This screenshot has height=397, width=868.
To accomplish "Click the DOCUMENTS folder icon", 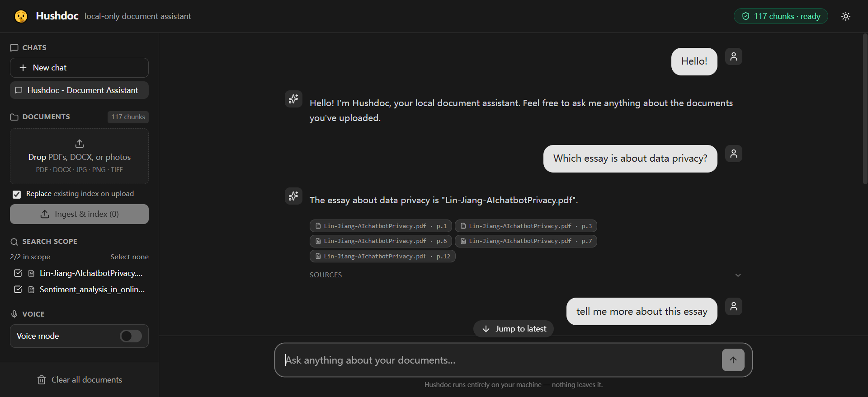I will (x=14, y=117).
